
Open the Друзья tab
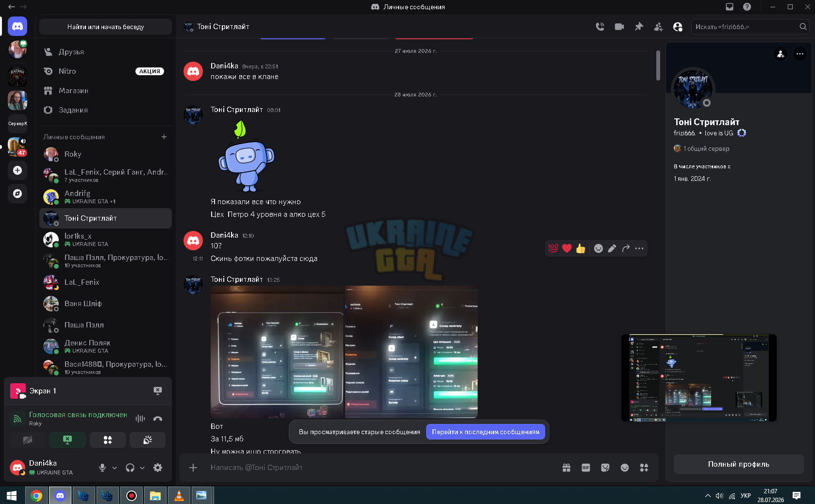[x=105, y=52]
